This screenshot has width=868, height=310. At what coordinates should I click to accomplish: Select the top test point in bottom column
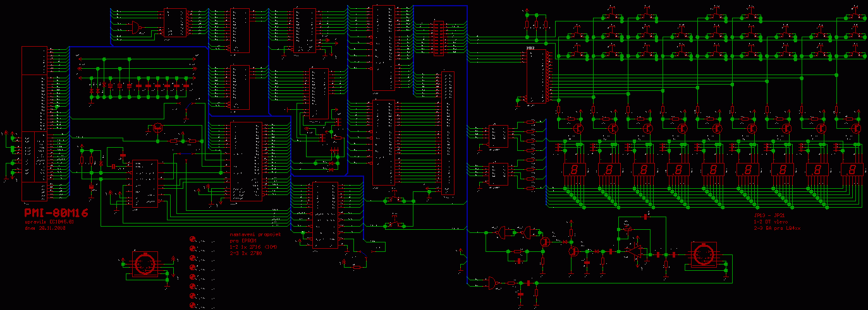pos(193,239)
